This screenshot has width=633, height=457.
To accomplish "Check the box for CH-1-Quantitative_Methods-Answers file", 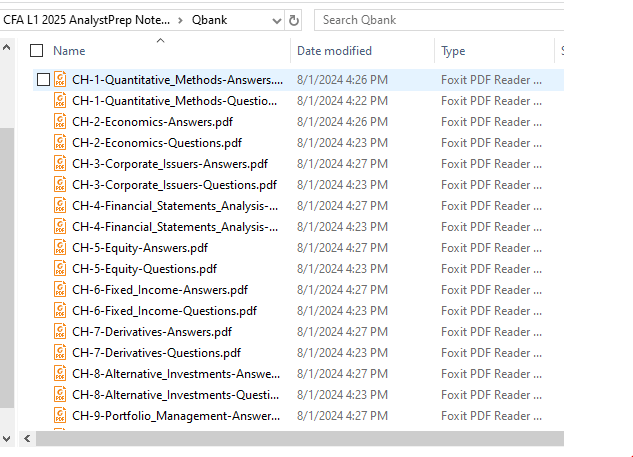I will click(x=43, y=79).
